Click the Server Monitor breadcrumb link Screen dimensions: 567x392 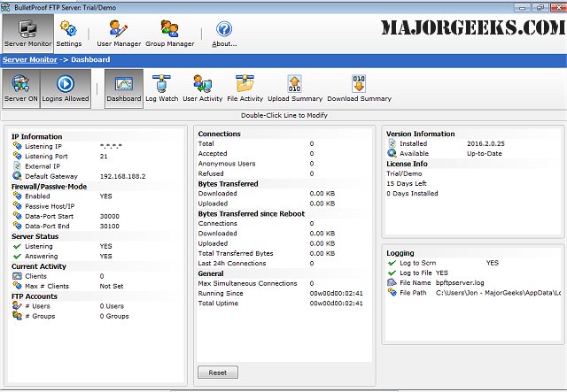click(30, 59)
